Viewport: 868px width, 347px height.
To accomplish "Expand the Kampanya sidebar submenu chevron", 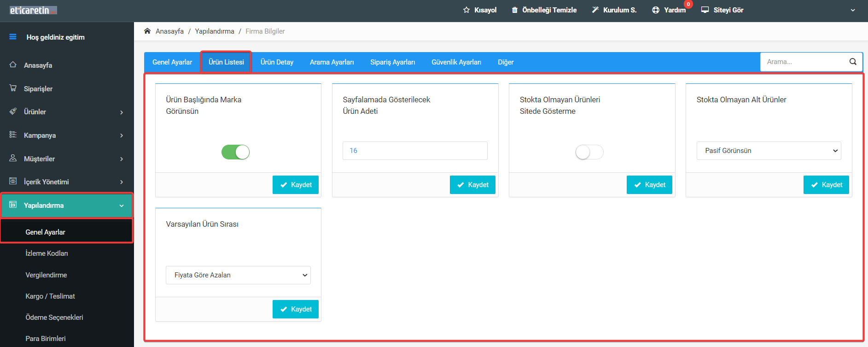I will [x=122, y=135].
